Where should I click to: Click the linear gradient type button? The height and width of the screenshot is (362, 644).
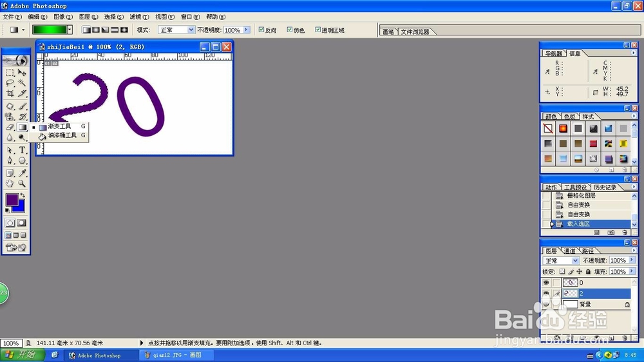pyautogui.click(x=86, y=30)
